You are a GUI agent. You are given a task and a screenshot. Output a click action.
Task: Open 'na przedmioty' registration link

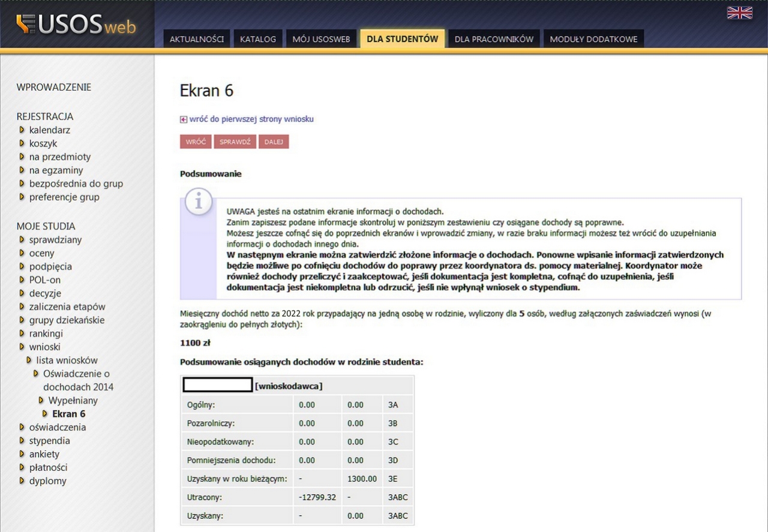click(60, 157)
